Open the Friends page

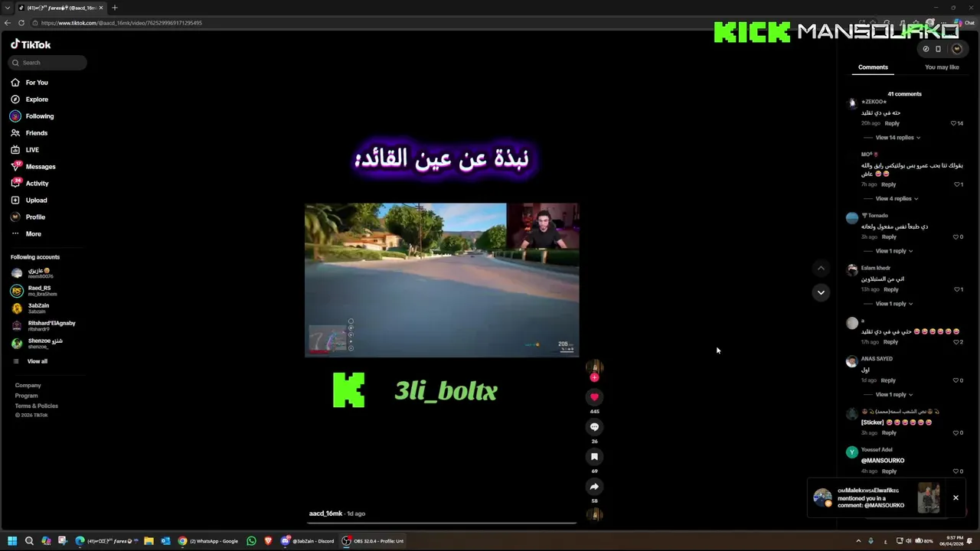(x=29, y=133)
